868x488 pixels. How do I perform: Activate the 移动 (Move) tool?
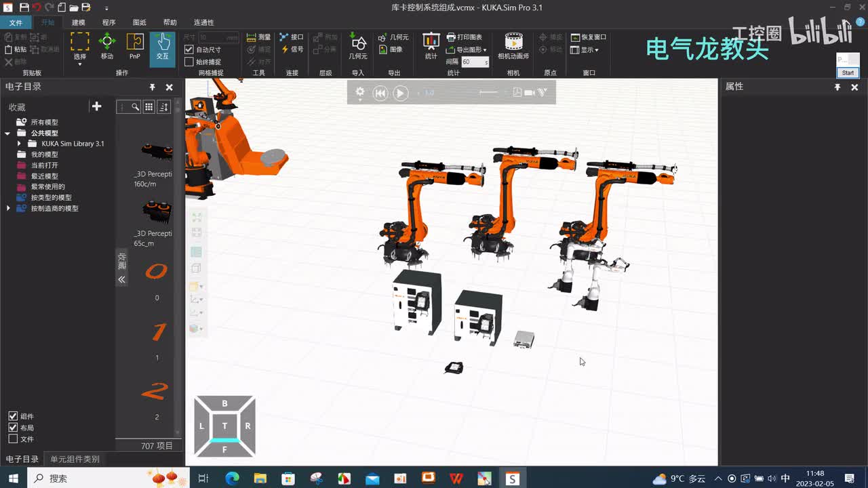click(x=107, y=46)
